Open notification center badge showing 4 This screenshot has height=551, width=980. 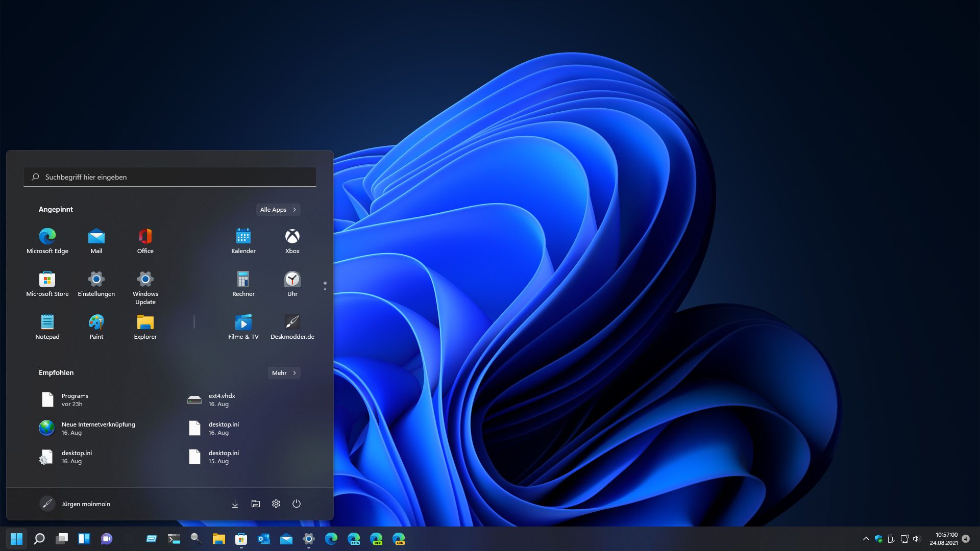(966, 539)
